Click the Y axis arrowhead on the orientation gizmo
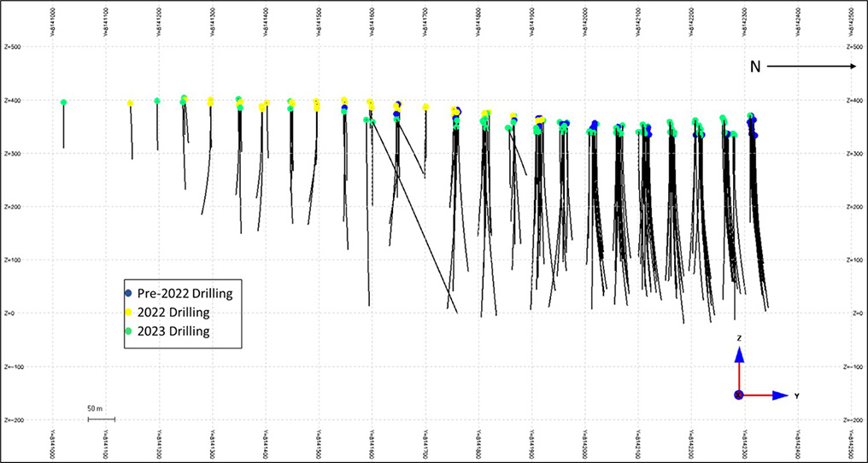The height and width of the screenshot is (463, 868). [780, 396]
